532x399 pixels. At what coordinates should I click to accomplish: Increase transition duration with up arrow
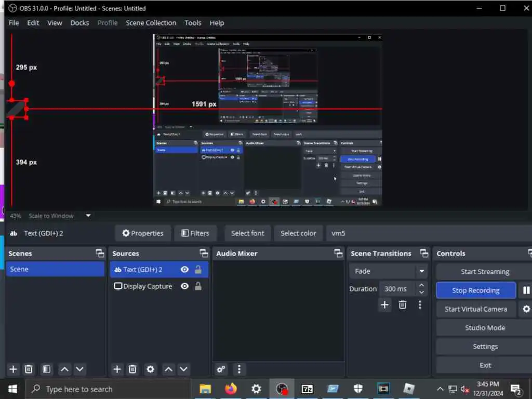(x=421, y=285)
